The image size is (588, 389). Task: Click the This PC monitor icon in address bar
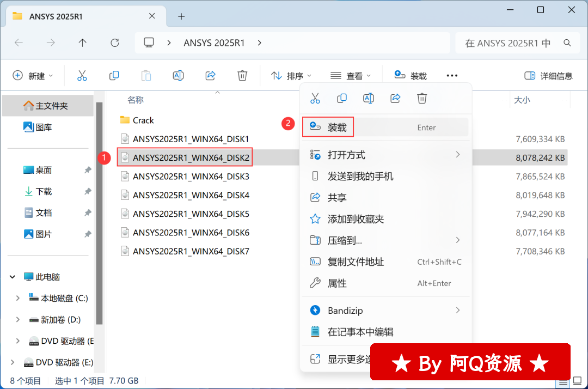(x=149, y=42)
